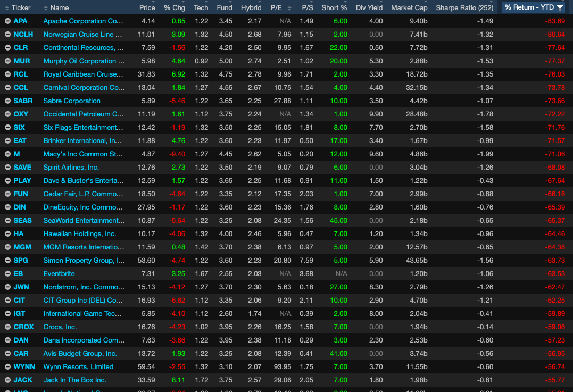The image size is (573, 392).
Task: Click the minus icon next to CROX
Action: coord(7,327)
